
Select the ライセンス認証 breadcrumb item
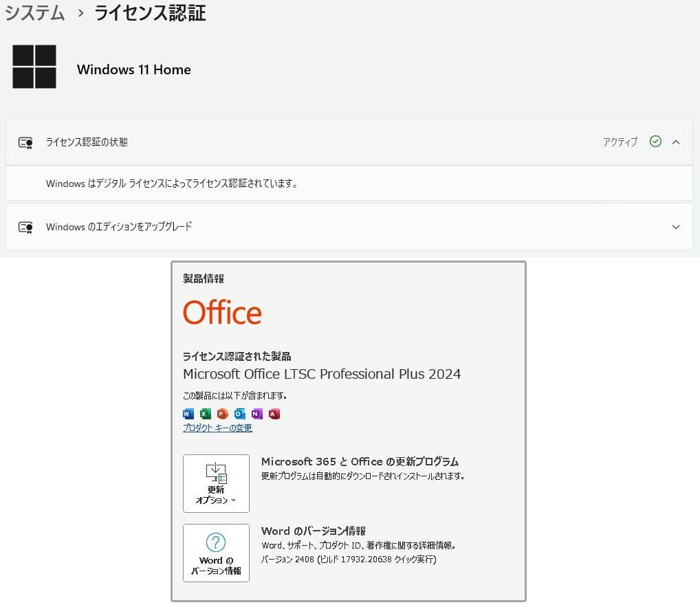[x=149, y=12]
